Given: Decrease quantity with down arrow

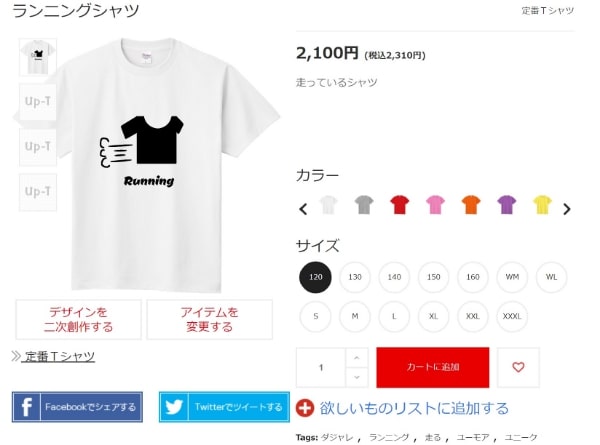Looking at the screenshot, I should tap(357, 377).
